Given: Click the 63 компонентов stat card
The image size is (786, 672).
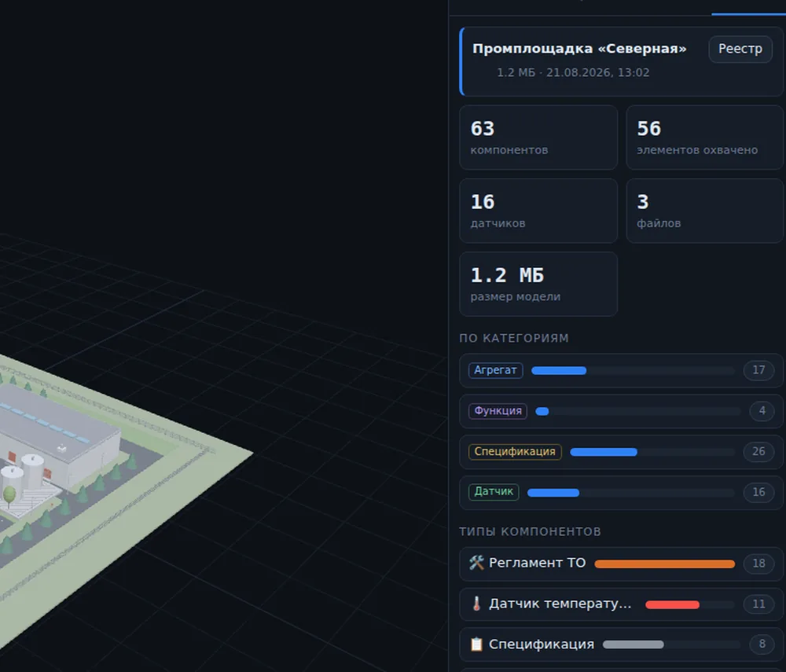Looking at the screenshot, I should click(x=538, y=138).
